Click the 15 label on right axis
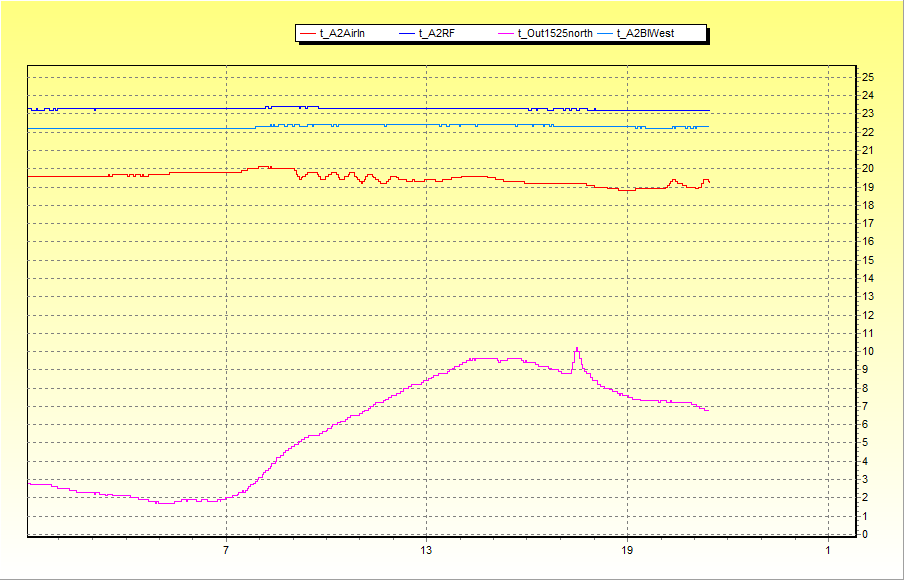This screenshot has width=904, height=580. (868, 260)
